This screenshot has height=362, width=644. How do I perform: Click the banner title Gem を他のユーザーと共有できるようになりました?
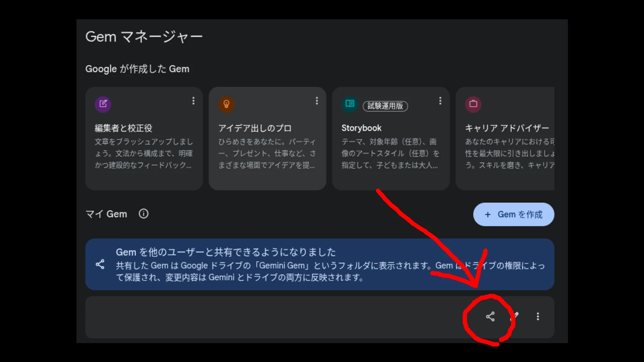(226, 252)
